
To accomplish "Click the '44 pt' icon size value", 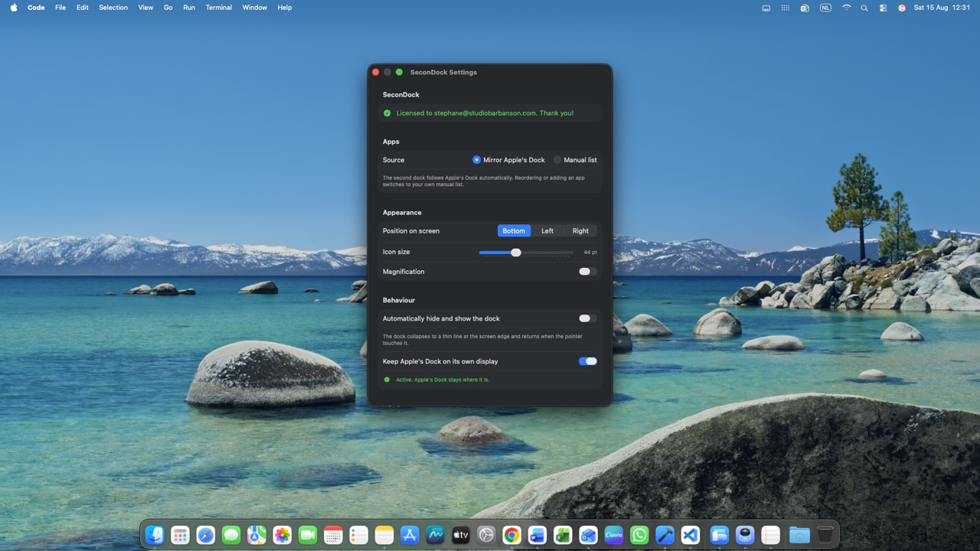I will point(590,253).
